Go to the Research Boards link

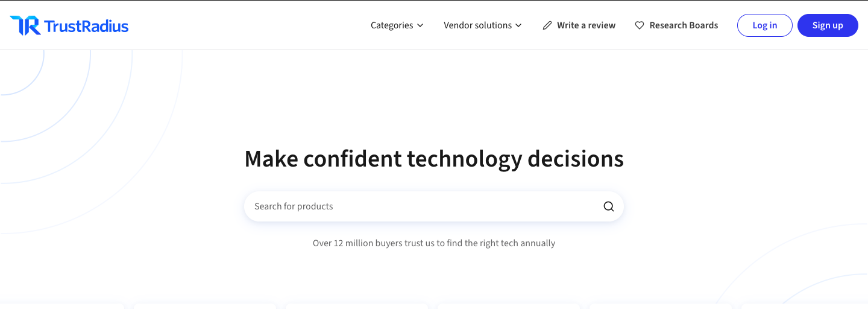(x=684, y=25)
